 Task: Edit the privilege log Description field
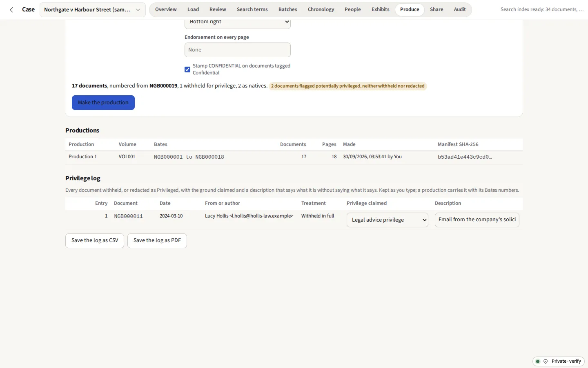click(477, 220)
